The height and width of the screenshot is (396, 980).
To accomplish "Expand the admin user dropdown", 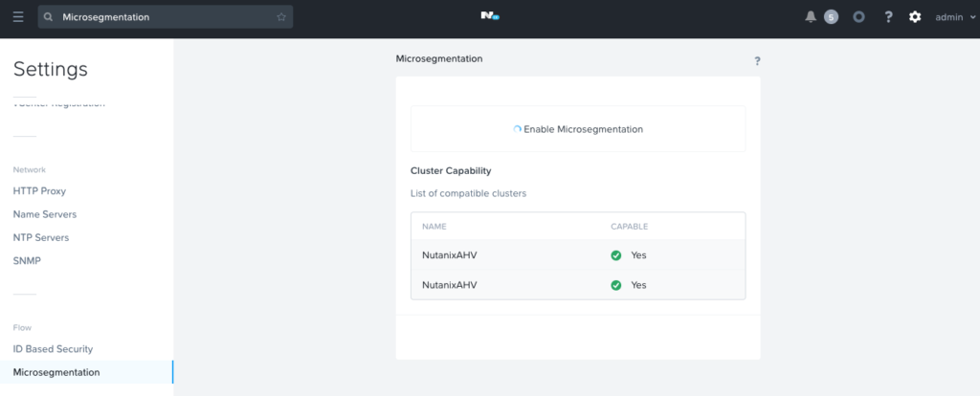I will 955,17.
